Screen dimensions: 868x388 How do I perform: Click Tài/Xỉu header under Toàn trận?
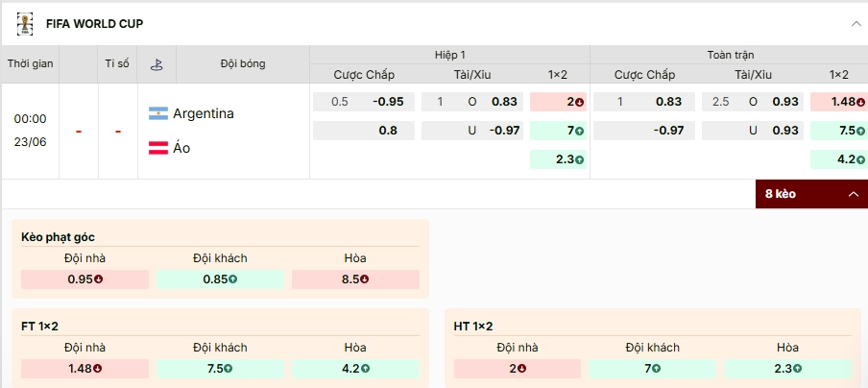(x=753, y=75)
